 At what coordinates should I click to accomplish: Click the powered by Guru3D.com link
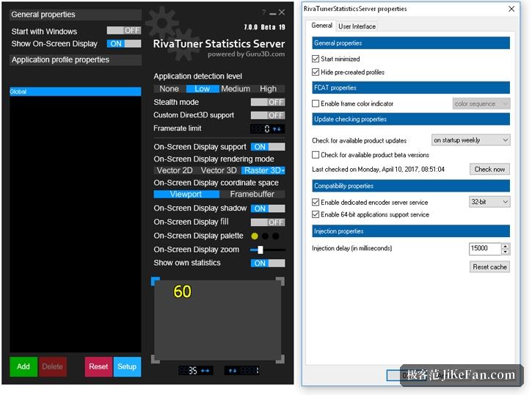247,54
